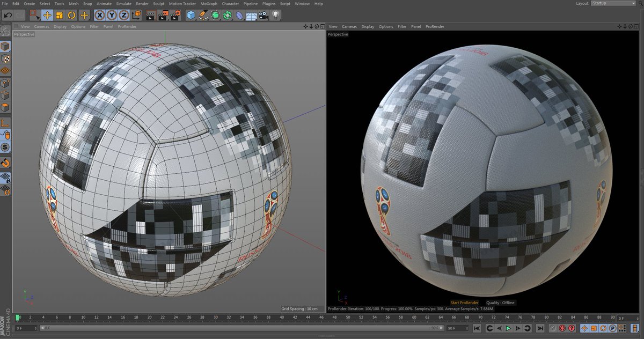Click timeline frame 30 marker
This screenshot has width=644, height=339.
(216, 317)
